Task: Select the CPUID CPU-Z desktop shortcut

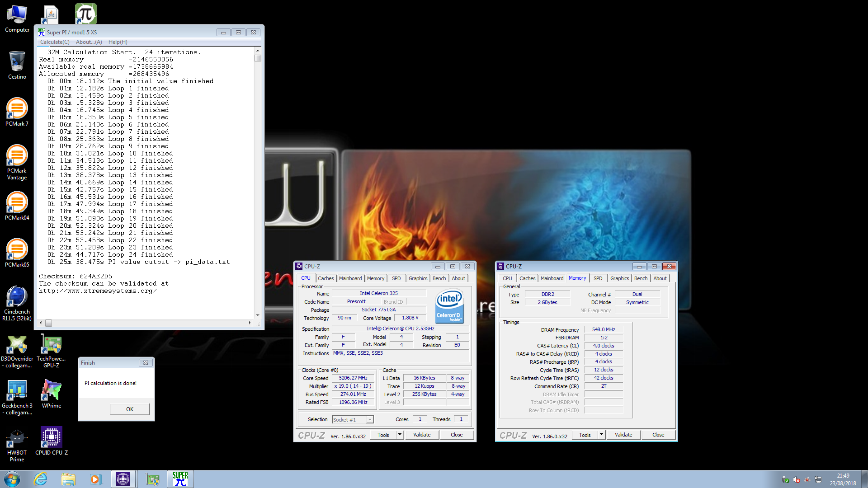Action: (x=52, y=441)
